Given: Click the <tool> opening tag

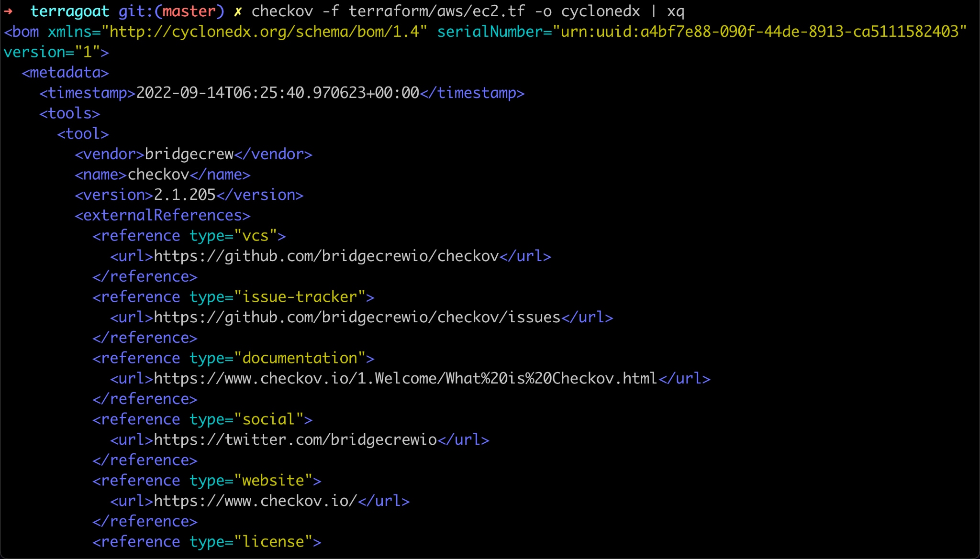Looking at the screenshot, I should pyautogui.click(x=83, y=134).
